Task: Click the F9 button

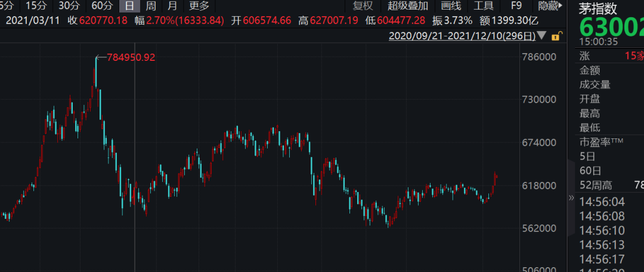Action: (x=516, y=6)
